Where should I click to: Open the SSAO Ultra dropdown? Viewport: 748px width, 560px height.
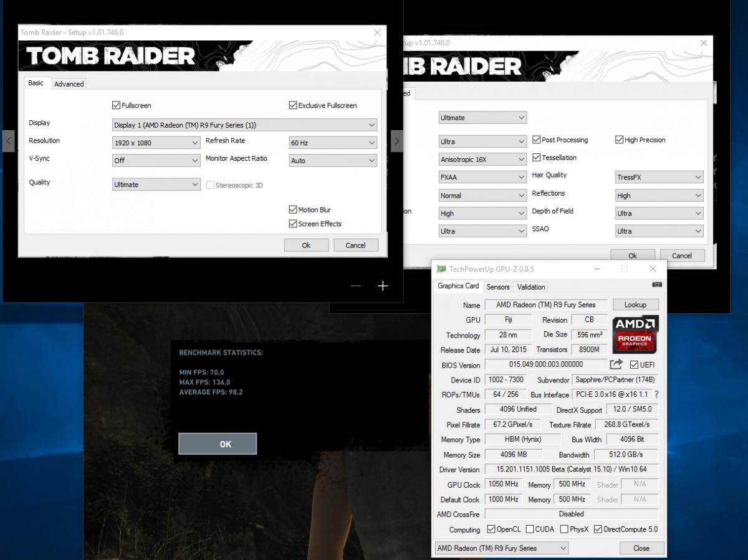(x=659, y=231)
